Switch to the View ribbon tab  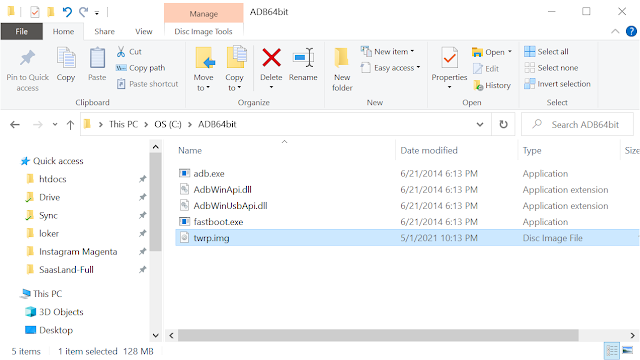coord(144,31)
